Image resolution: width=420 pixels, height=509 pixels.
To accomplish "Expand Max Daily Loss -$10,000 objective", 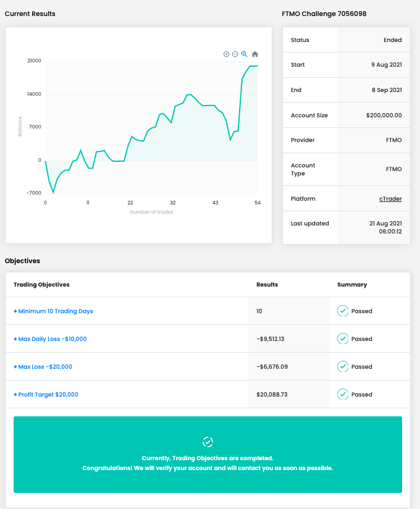I will [50, 339].
